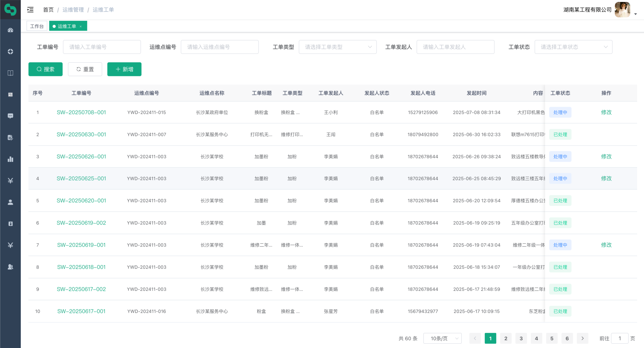Click the dashboard gauge sidebar icon
This screenshot has width=644, height=348.
10,30
